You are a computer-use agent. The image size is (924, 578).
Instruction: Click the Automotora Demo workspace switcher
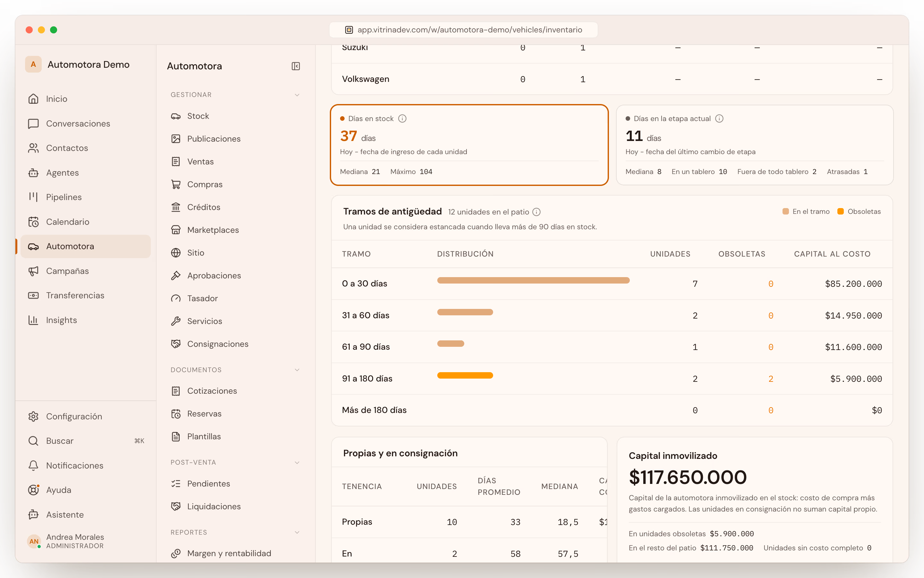pyautogui.click(x=78, y=64)
